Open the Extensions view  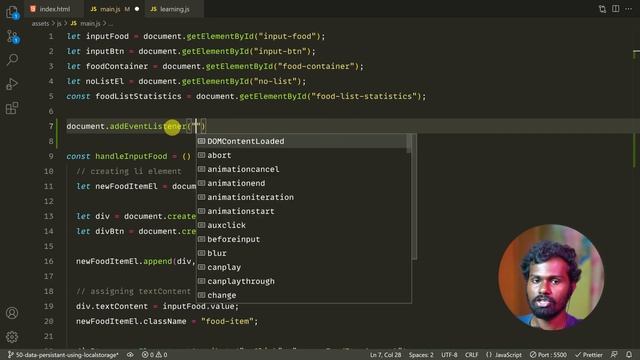tap(12, 108)
